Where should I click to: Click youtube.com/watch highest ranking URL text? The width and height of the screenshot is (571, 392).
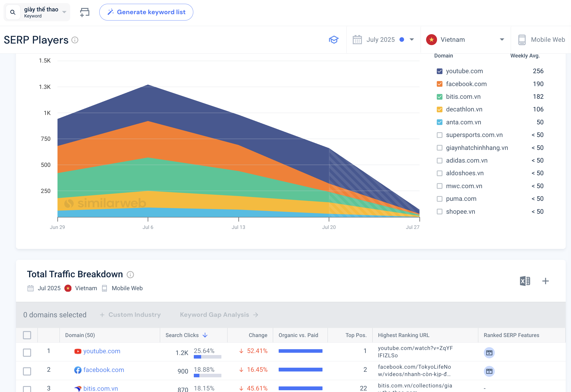pos(415,352)
